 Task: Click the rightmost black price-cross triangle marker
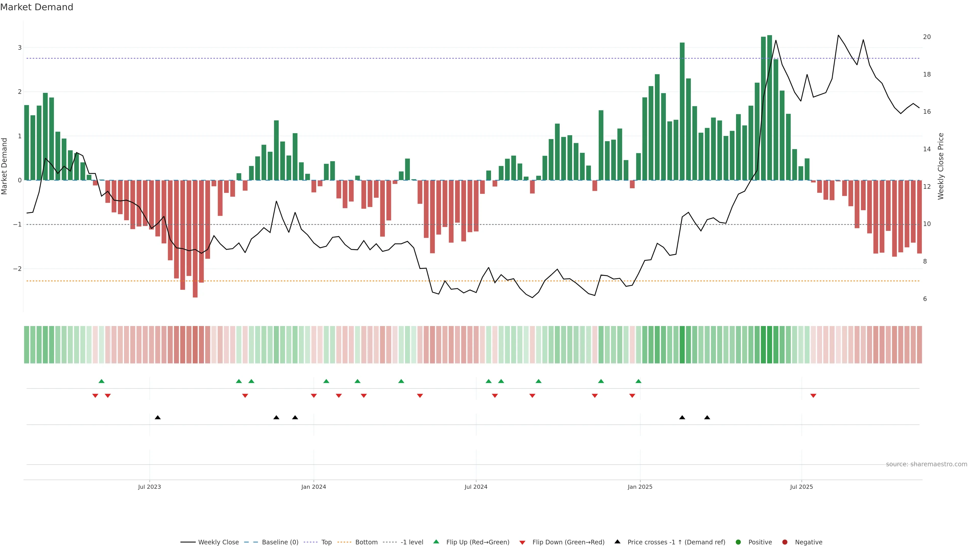tap(707, 418)
